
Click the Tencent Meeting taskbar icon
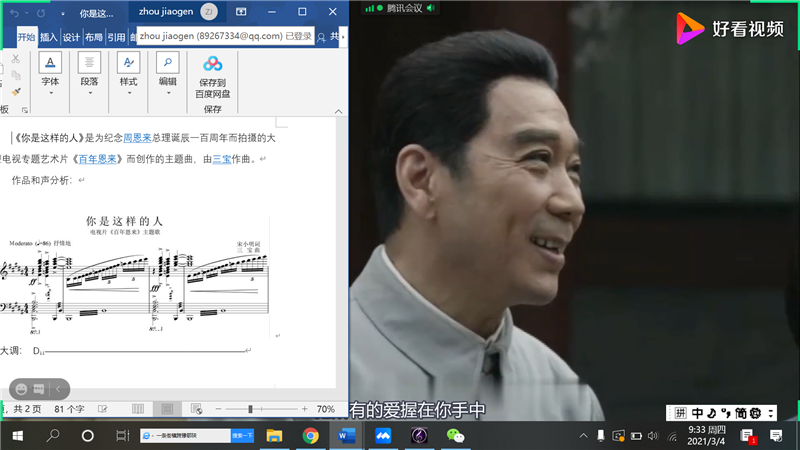[x=383, y=436]
